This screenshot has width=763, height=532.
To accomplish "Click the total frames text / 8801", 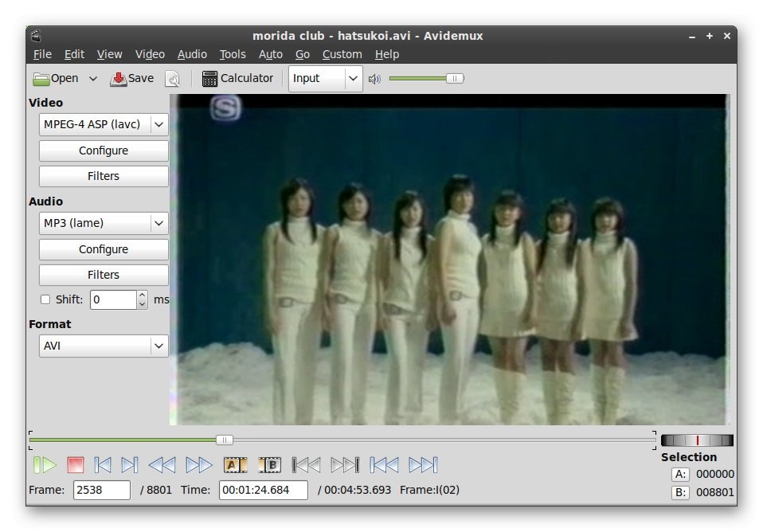I will (156, 490).
